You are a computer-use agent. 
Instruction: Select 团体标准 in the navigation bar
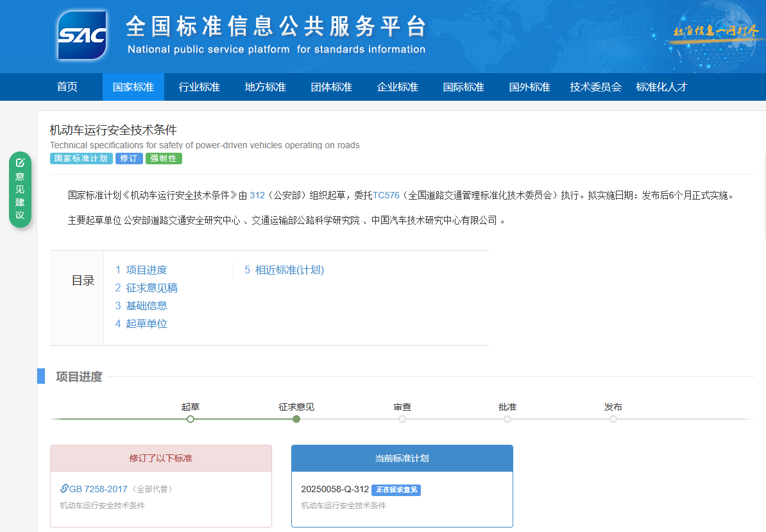click(x=331, y=87)
